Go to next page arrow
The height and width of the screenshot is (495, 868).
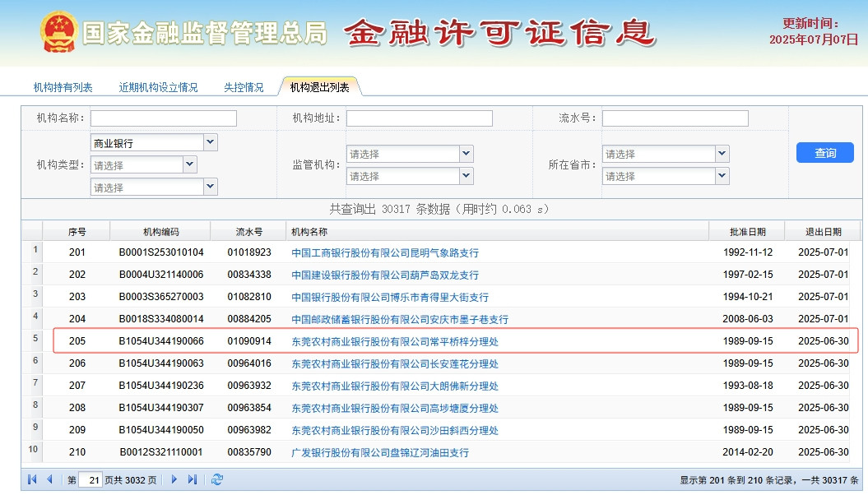[174, 479]
